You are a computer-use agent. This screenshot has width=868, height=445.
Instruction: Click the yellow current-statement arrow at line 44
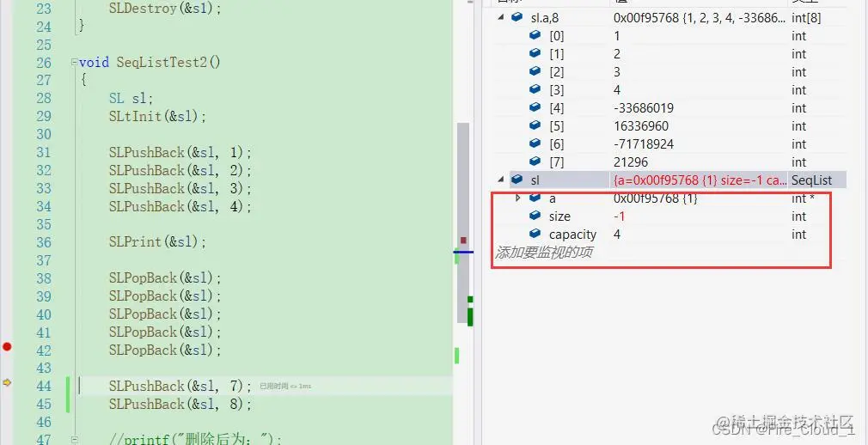7,382
